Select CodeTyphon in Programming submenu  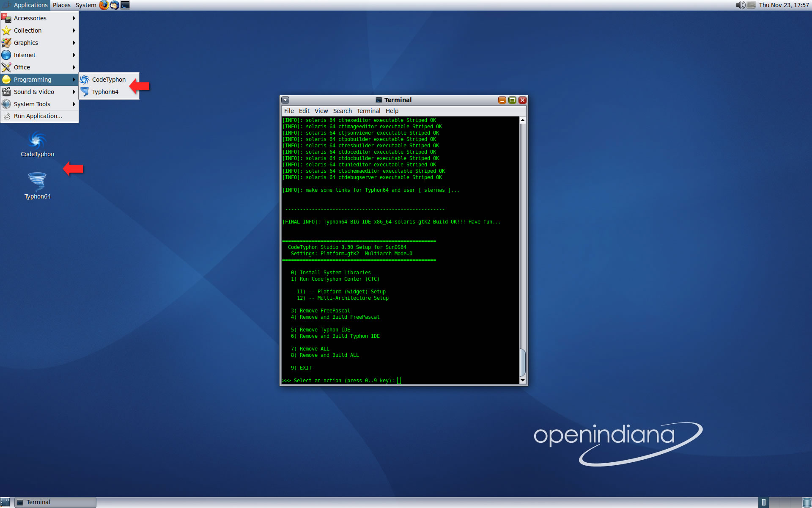pos(109,80)
